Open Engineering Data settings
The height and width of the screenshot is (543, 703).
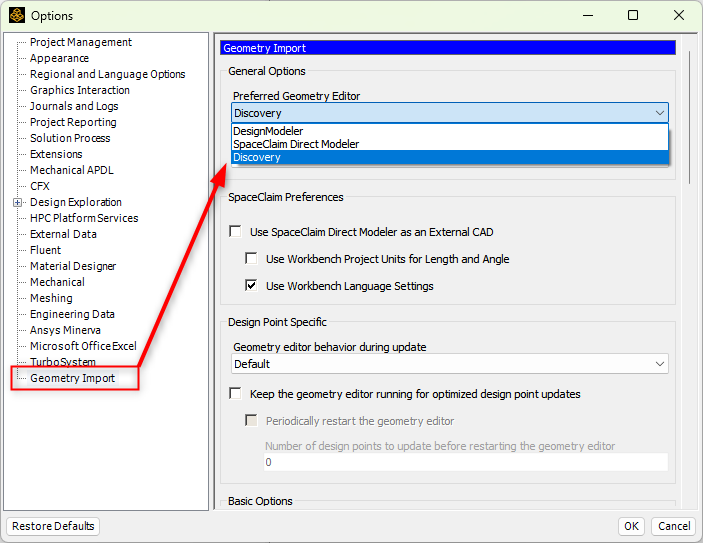pos(72,314)
